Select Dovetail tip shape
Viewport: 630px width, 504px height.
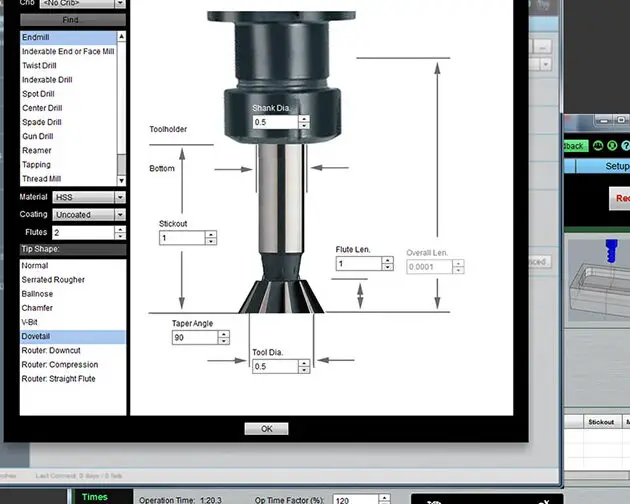[x=73, y=336]
